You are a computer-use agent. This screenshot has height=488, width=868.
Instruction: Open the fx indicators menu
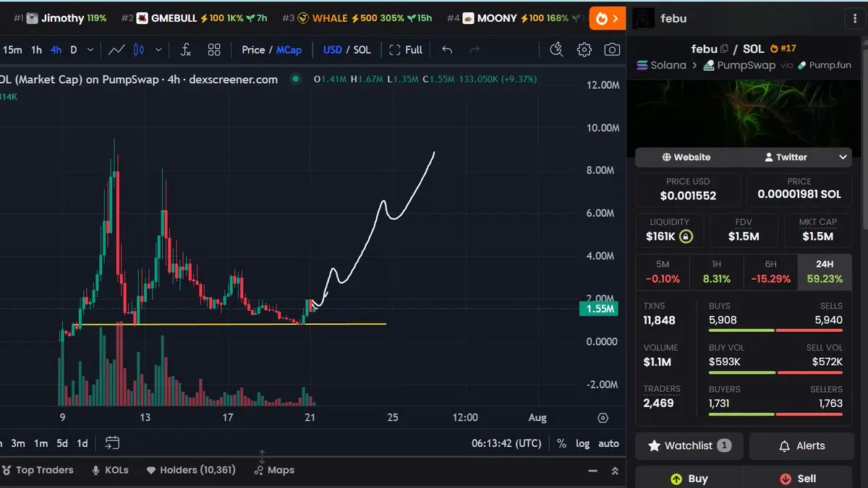coord(186,50)
